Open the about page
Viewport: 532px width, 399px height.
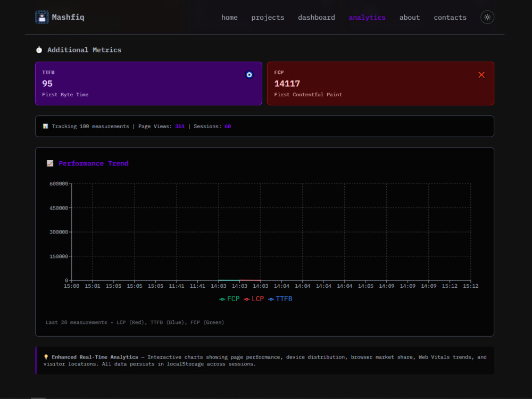410,18
